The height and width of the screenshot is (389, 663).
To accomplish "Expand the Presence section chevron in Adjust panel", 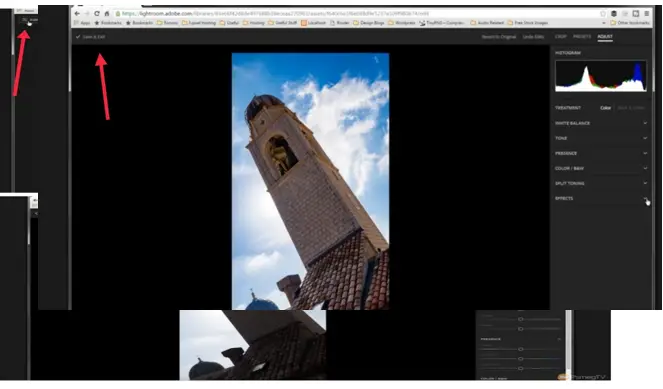I will pyautogui.click(x=645, y=153).
